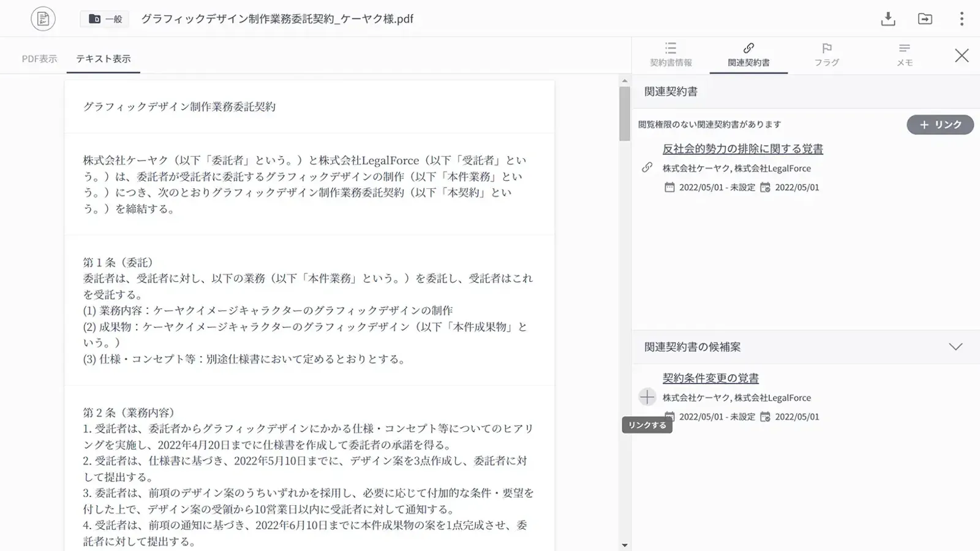
Task: Click the document logo icon at top left
Action: tap(43, 19)
